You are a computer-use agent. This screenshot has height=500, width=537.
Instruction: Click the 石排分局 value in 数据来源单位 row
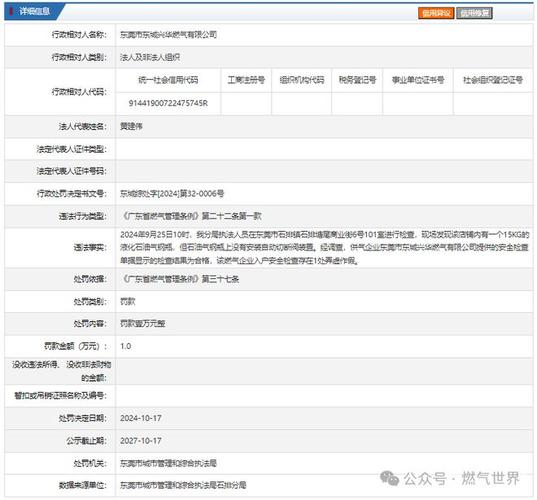(231, 485)
